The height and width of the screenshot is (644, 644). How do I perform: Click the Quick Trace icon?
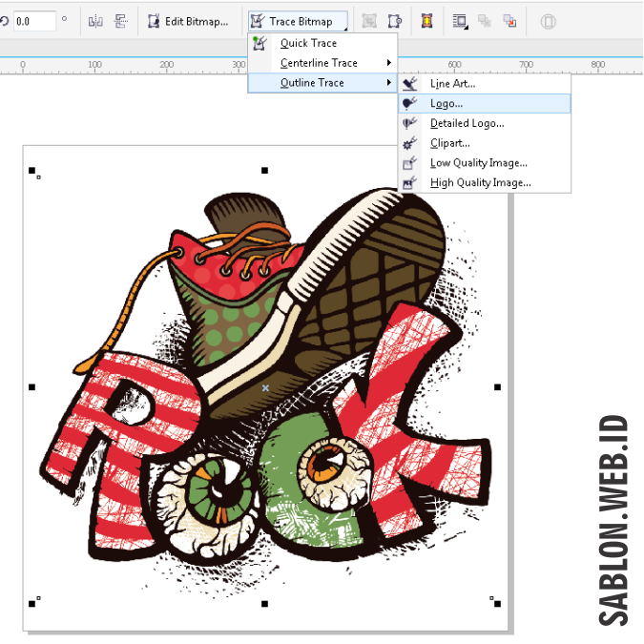[260, 43]
